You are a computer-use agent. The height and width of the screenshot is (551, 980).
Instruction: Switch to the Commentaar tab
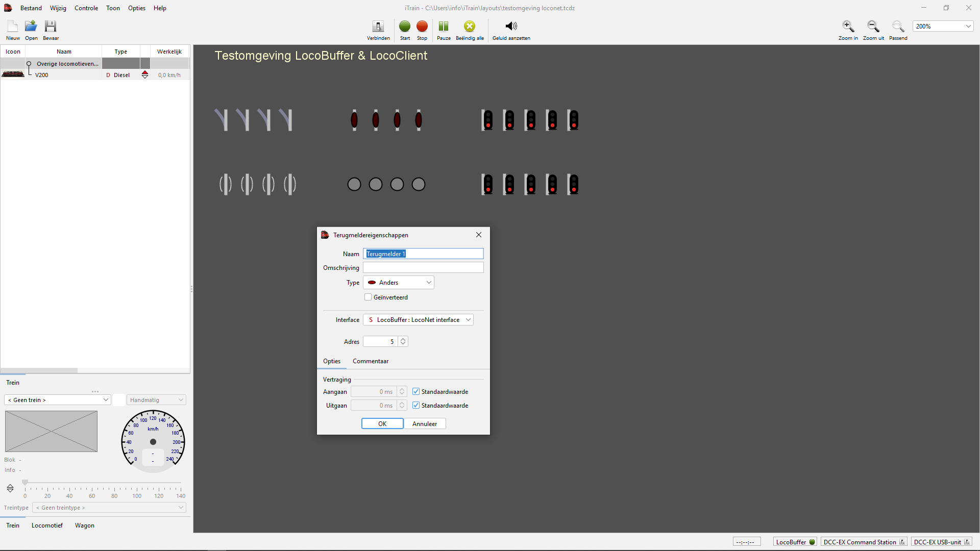click(x=371, y=361)
